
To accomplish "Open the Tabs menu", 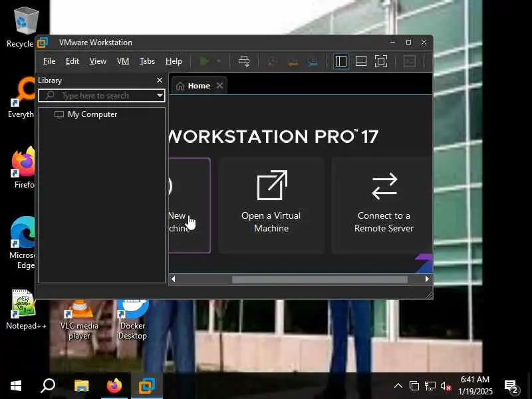I will point(147,61).
